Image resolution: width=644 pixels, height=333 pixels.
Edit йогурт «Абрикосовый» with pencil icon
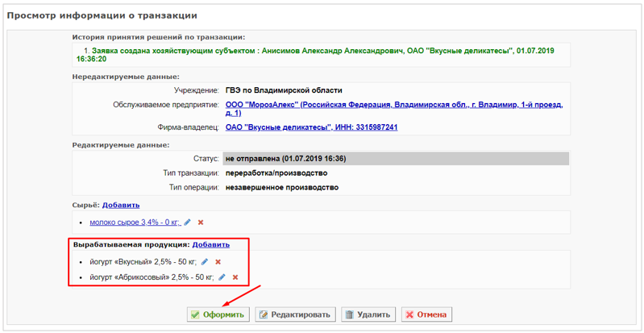coord(222,277)
